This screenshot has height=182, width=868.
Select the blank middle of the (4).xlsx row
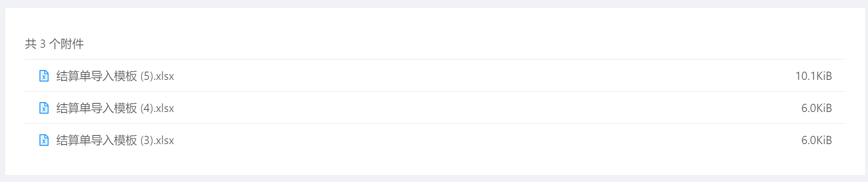(453, 108)
